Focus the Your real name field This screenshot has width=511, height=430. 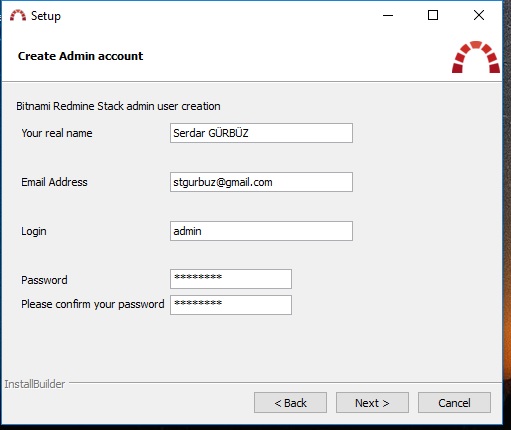261,133
